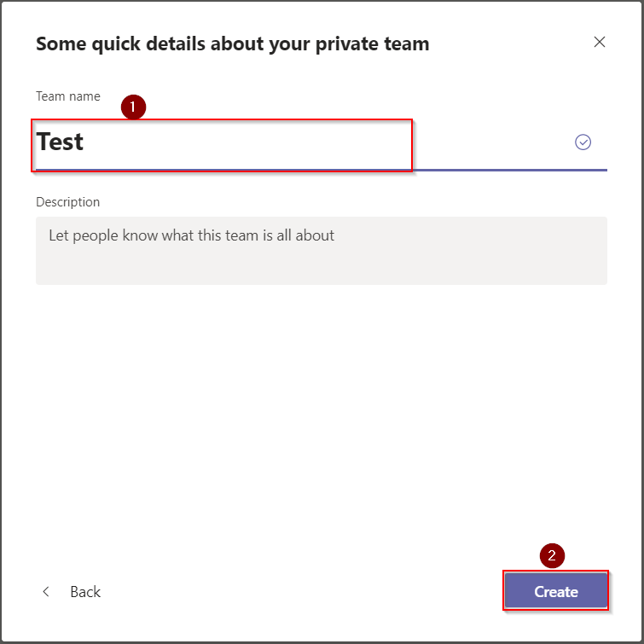Click into the Description text box
This screenshot has height=644, width=644.
321,250
